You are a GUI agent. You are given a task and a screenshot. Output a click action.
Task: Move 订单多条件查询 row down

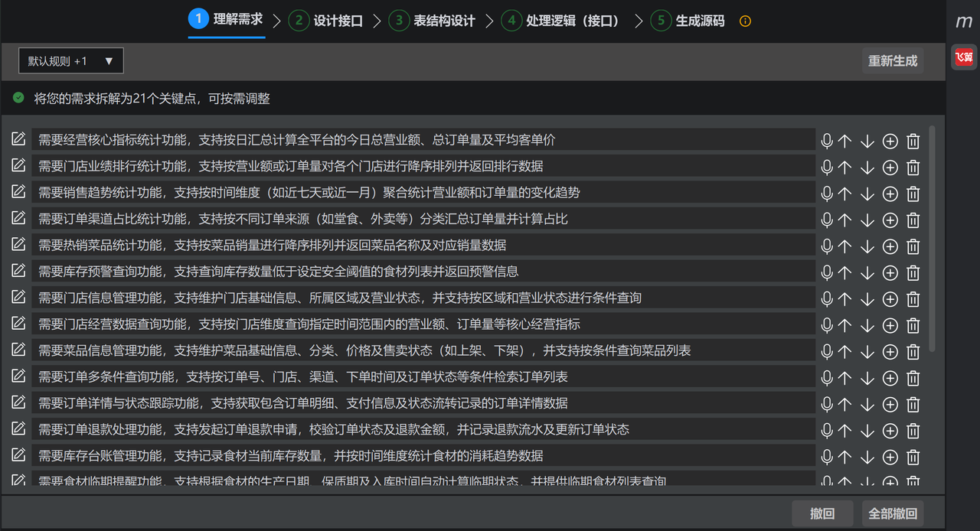867,378
